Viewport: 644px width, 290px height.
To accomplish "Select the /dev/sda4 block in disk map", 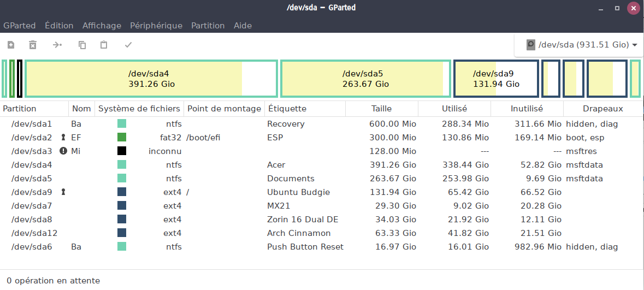I will 151,79.
